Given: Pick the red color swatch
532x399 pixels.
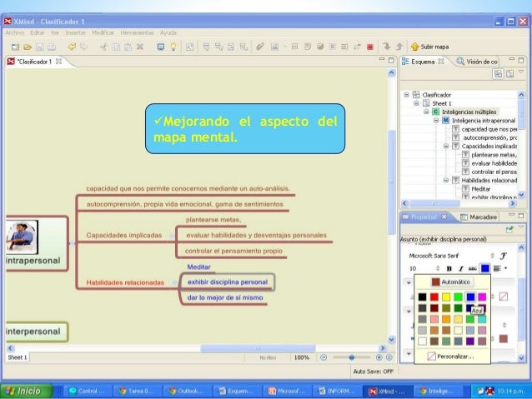Looking at the screenshot, I should tap(434, 297).
